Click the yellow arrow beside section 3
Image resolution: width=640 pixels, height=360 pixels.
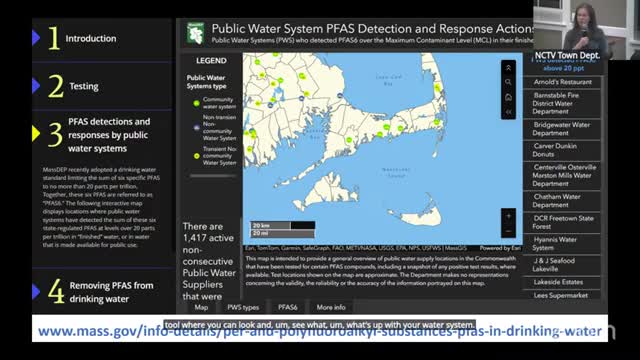(x=36, y=134)
